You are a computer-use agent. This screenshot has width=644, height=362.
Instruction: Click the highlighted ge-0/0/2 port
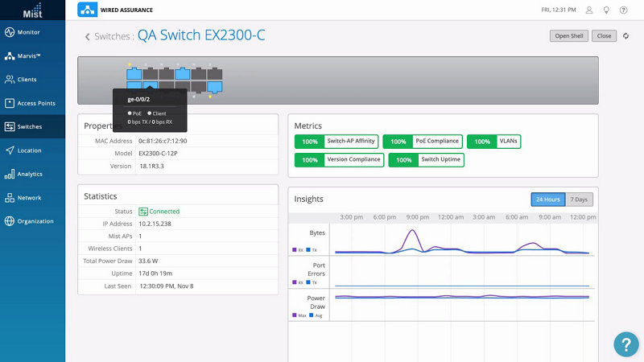tap(151, 85)
